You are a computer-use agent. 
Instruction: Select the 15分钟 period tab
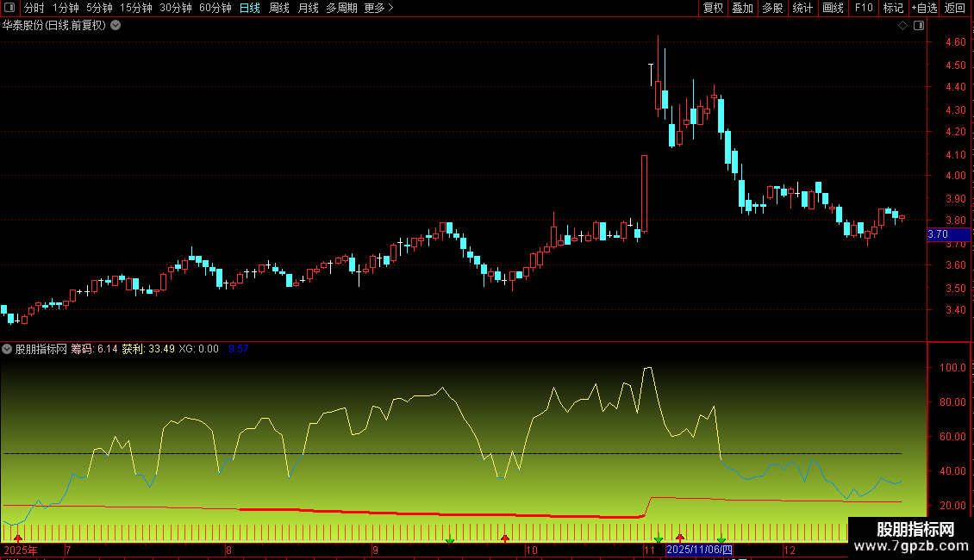(x=136, y=8)
